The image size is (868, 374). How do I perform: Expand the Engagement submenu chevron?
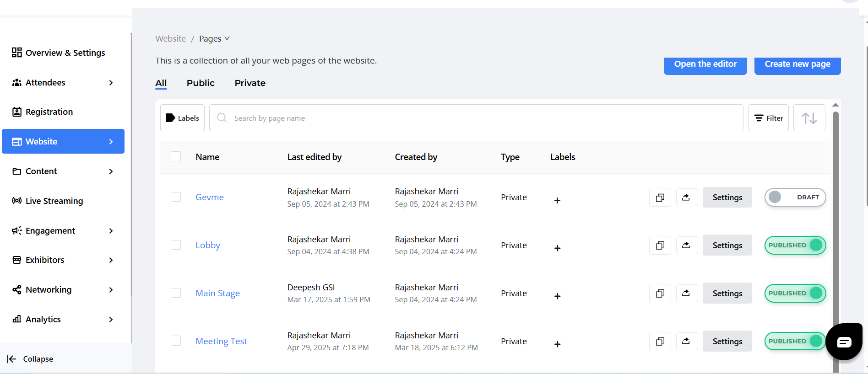click(x=111, y=231)
